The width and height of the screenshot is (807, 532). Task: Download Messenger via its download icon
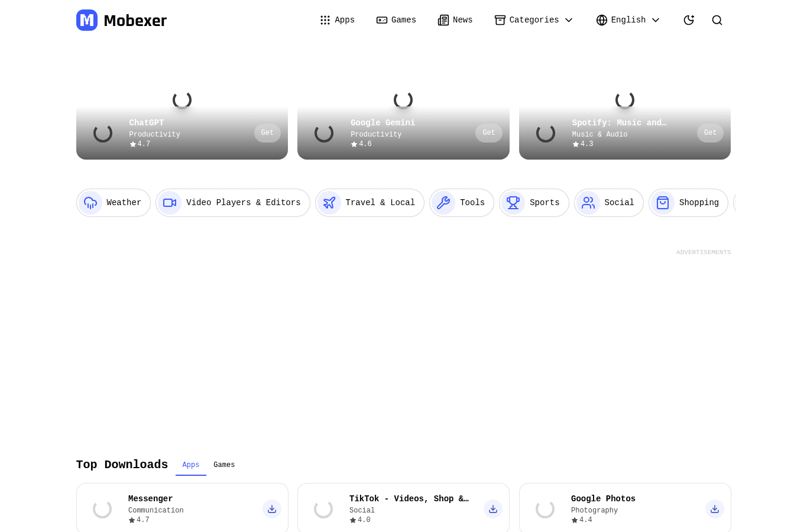point(272,509)
